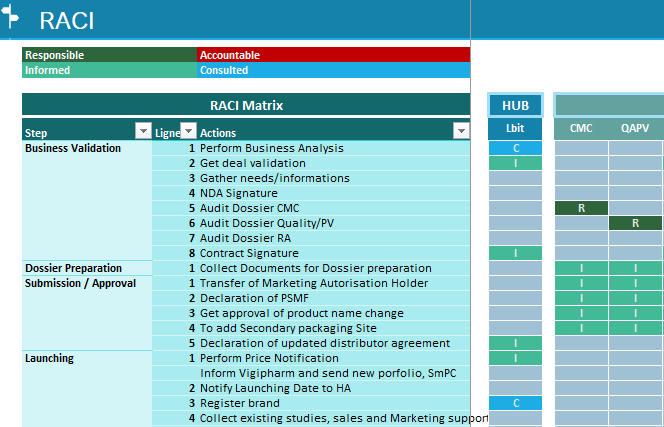Select the Consulted legend cell
Viewport: 664px width, 427px height.
tap(334, 70)
